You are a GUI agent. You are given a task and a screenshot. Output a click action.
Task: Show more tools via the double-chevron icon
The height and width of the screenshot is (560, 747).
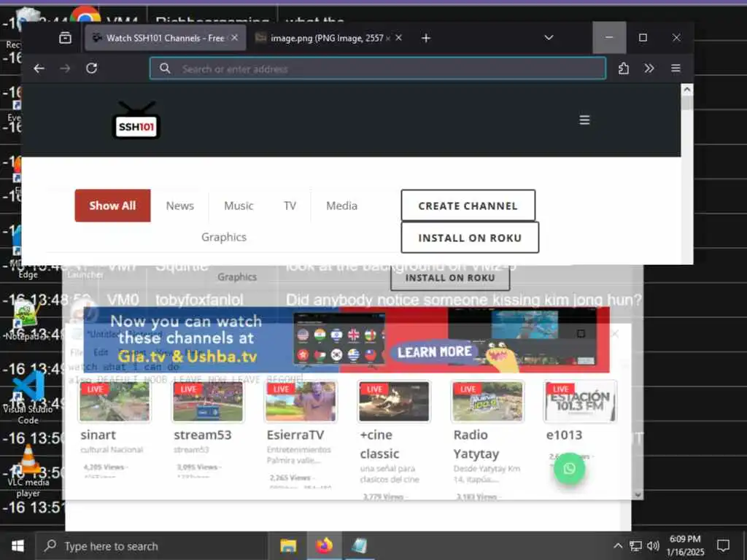tap(649, 69)
